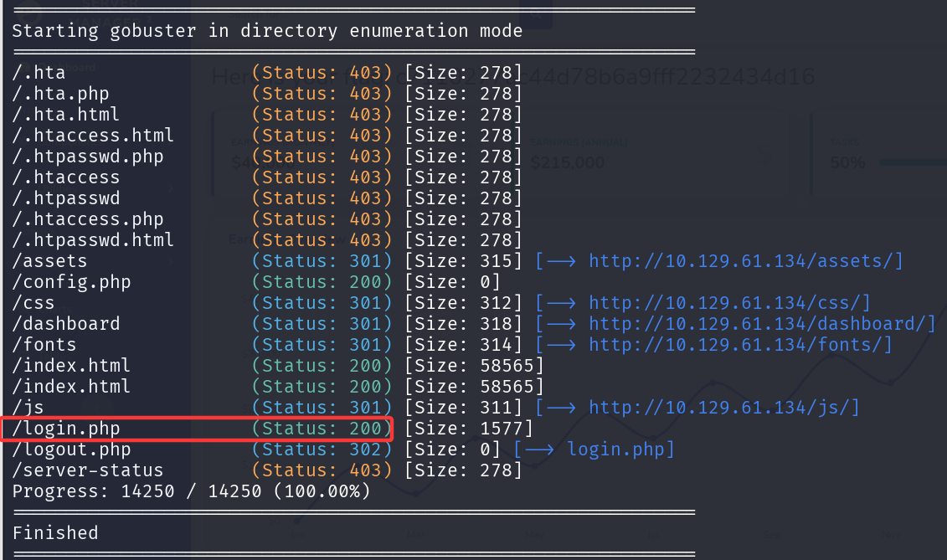Select the /fonts path entry
Image resolution: width=947 pixels, height=560 pixels.
(44, 345)
